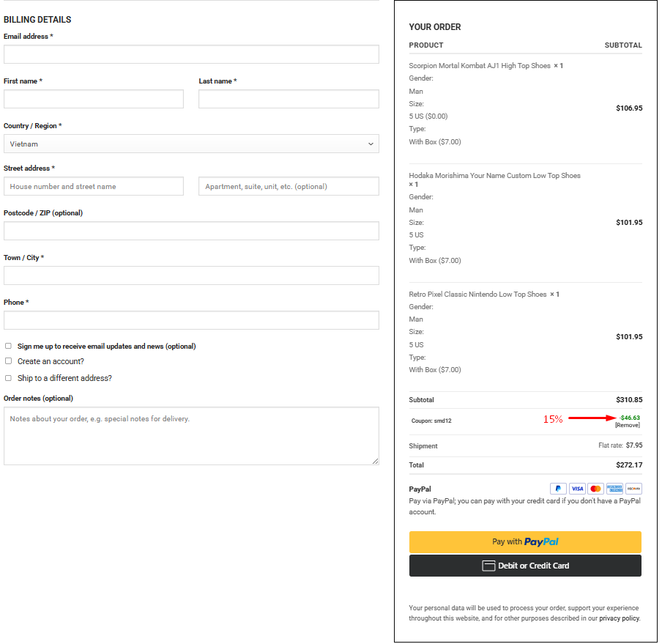Select the PayPal payment method label
Screen dimensions: 662x644
click(420, 489)
